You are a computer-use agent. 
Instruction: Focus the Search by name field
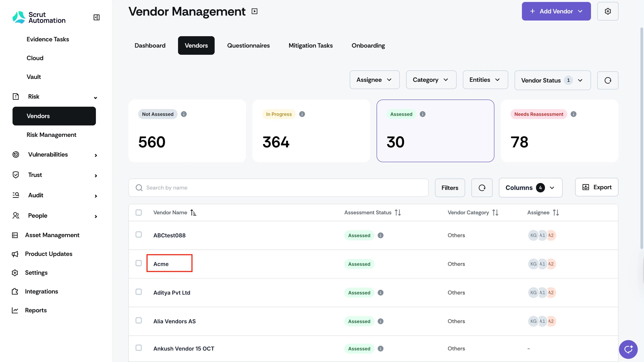(x=278, y=188)
